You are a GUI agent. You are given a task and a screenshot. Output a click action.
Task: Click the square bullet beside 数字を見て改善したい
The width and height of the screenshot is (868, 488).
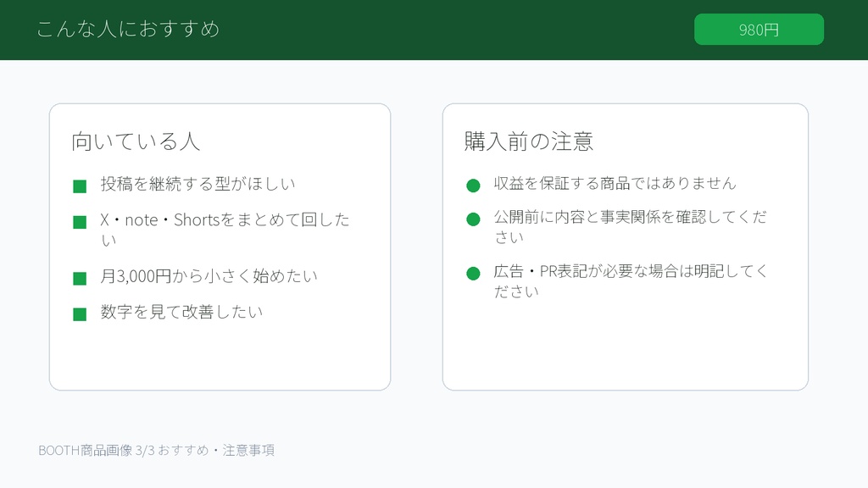click(80, 314)
